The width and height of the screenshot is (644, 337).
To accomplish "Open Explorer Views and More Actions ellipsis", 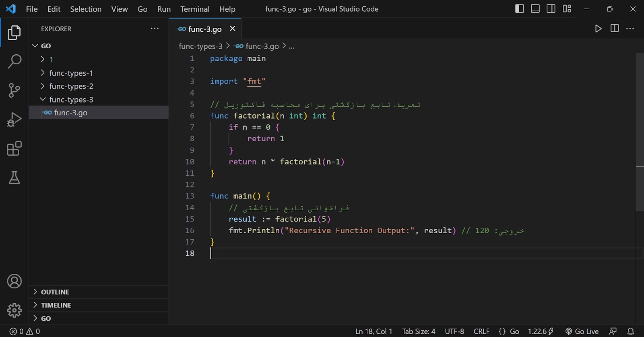I will coord(155,29).
